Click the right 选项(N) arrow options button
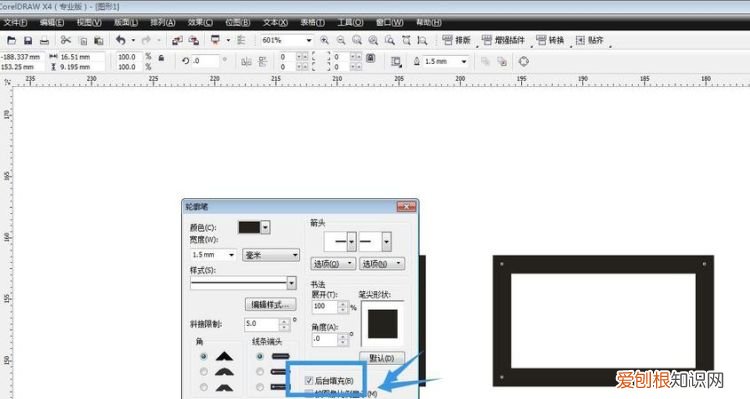750x399 pixels. (383, 263)
